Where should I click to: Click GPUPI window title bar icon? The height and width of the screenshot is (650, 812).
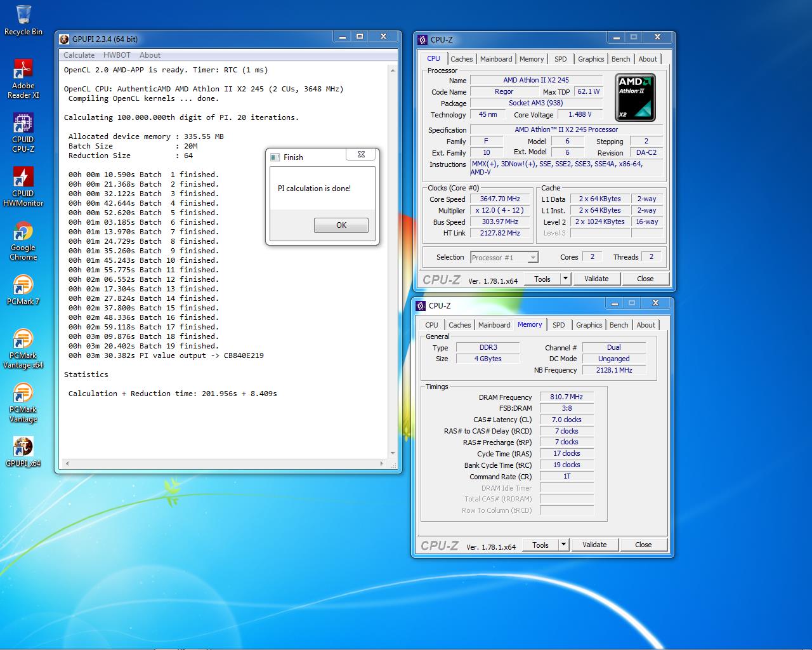(64, 39)
